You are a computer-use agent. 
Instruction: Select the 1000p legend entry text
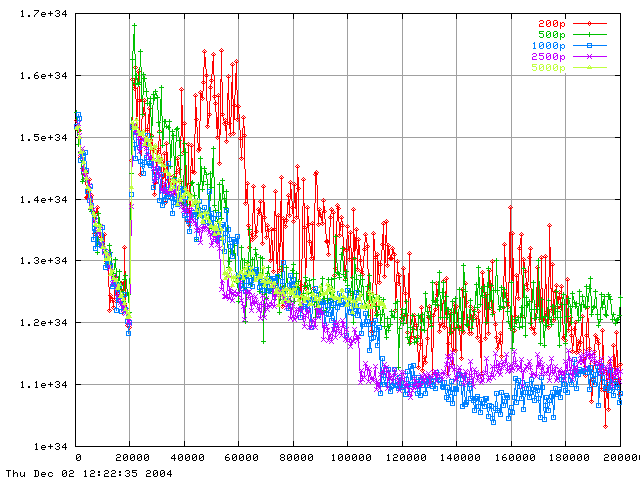pos(549,46)
